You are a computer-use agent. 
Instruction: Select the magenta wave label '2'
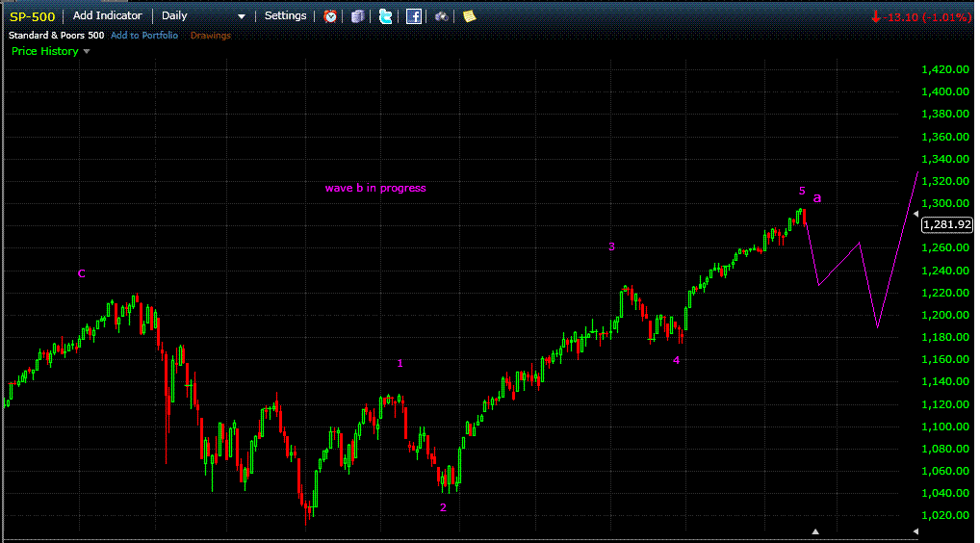[443, 507]
